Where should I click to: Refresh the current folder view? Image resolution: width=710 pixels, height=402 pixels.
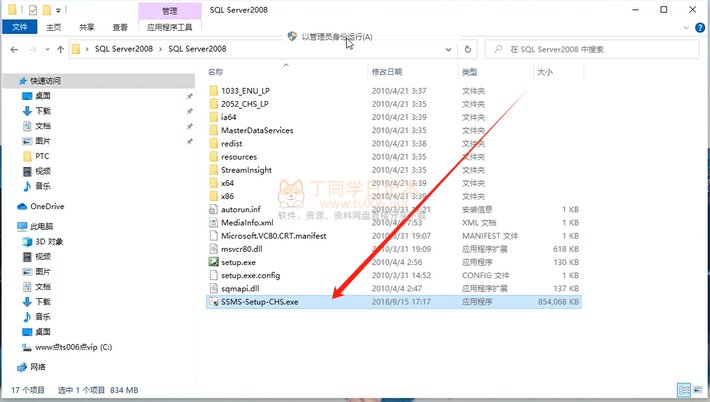point(468,49)
